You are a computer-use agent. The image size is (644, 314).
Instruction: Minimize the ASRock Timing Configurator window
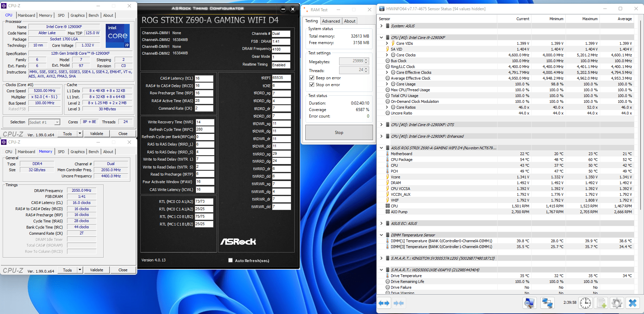(x=283, y=9)
